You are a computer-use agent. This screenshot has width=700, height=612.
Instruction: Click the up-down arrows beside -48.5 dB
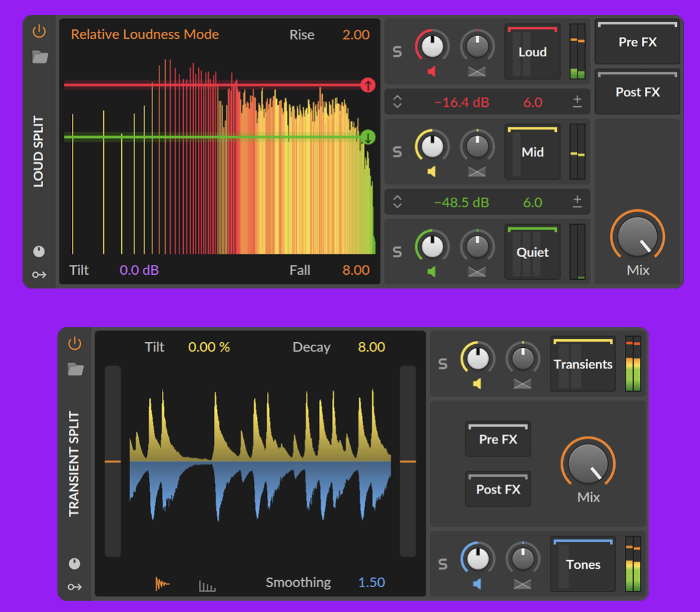click(x=397, y=202)
